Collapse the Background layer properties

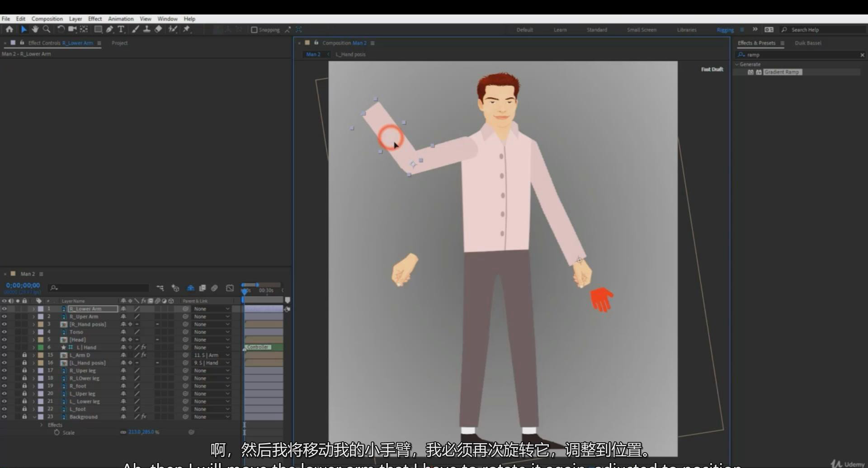point(33,417)
